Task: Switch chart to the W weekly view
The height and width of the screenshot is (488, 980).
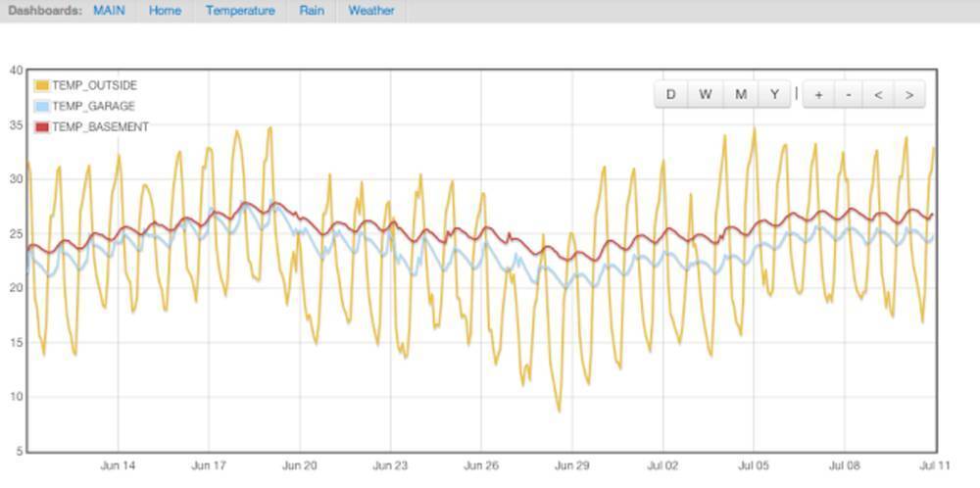Action: point(705,94)
